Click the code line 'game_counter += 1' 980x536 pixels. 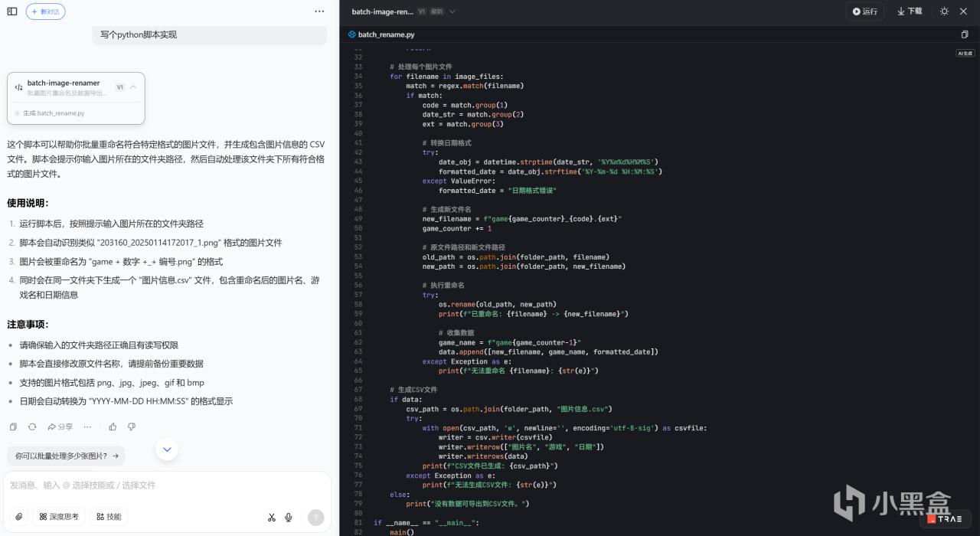pyautogui.click(x=457, y=228)
